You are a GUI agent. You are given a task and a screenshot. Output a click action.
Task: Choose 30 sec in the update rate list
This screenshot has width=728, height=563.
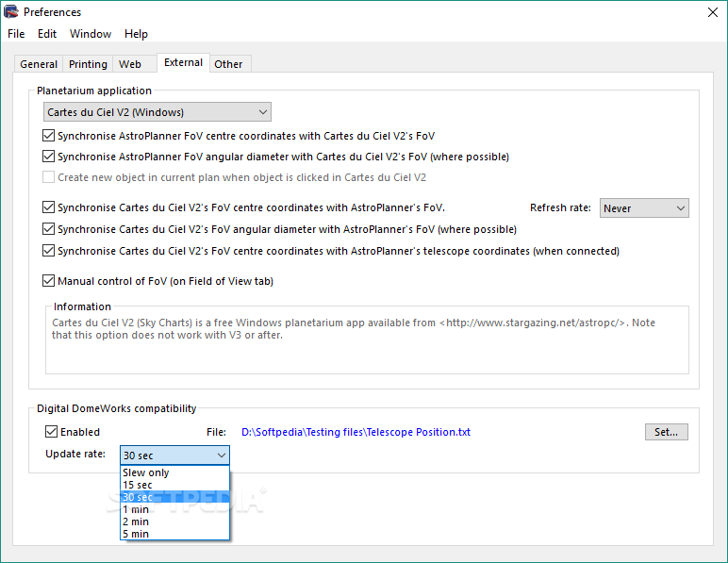(x=174, y=497)
